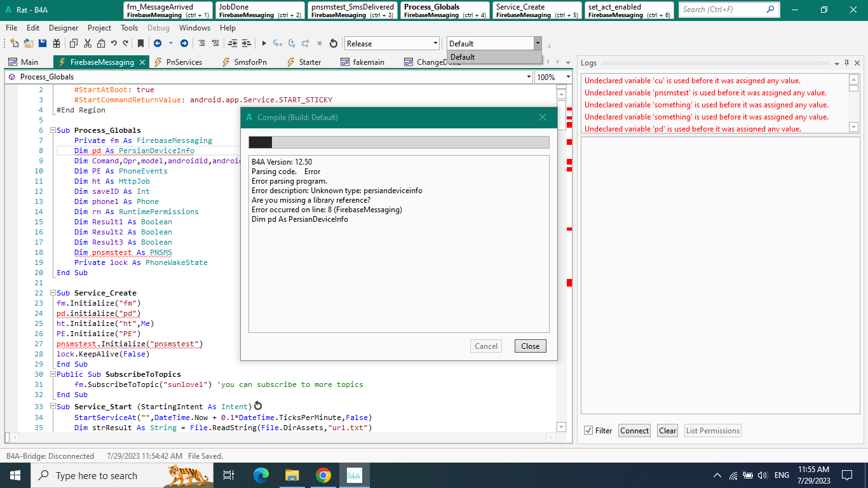Navigate backward with the blue left arrow
The height and width of the screenshot is (488, 868).
click(157, 43)
